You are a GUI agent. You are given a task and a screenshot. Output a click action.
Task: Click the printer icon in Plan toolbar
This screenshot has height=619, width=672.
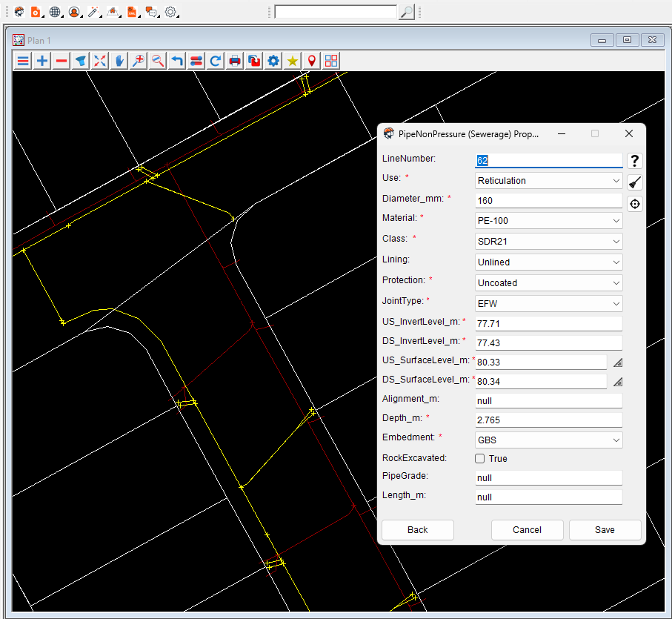tap(235, 61)
